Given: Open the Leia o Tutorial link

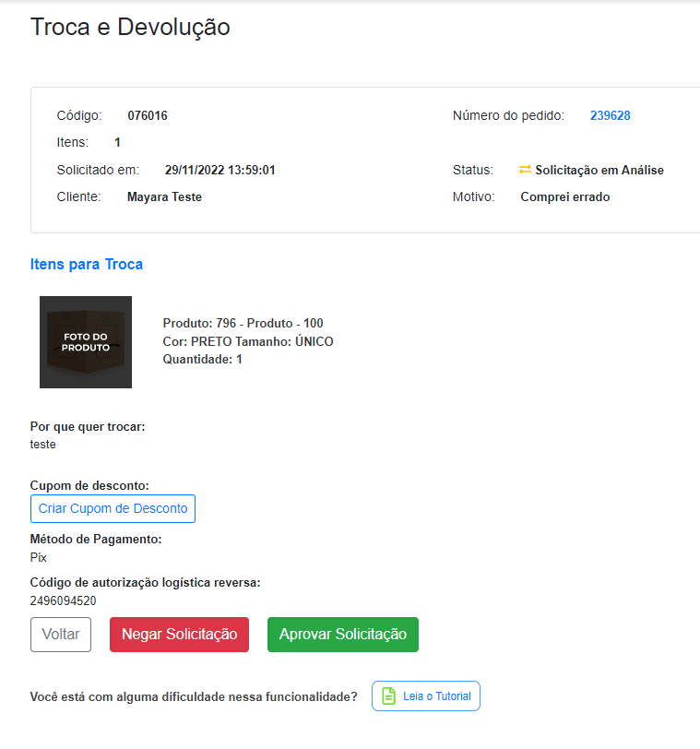Looking at the screenshot, I should click(x=426, y=696).
